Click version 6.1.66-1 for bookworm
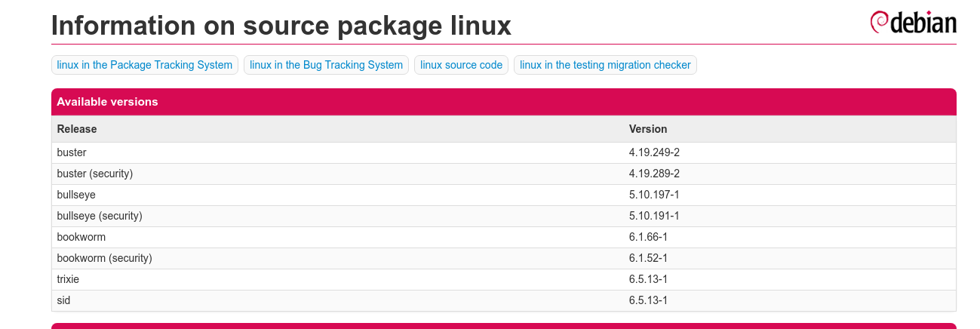 (x=649, y=237)
